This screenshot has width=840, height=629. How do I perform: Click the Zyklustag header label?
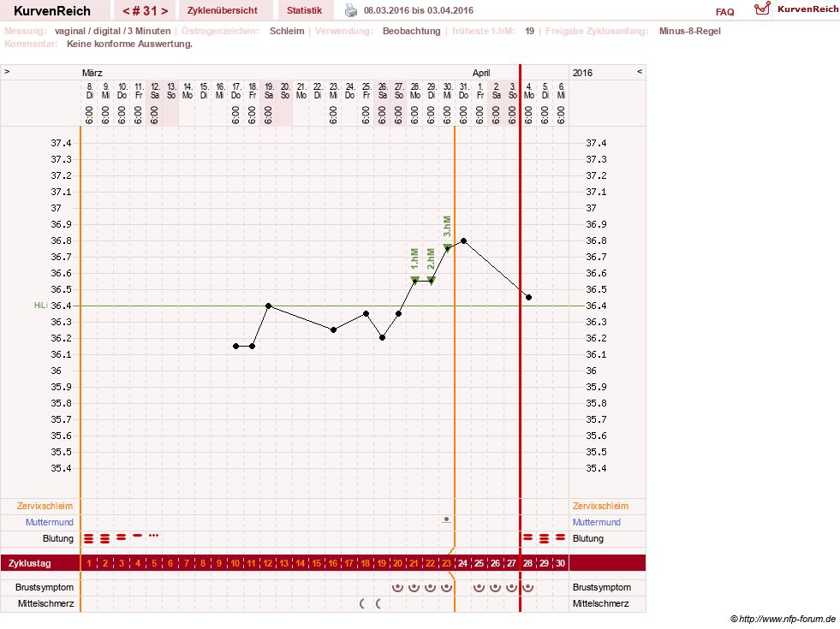[30, 563]
